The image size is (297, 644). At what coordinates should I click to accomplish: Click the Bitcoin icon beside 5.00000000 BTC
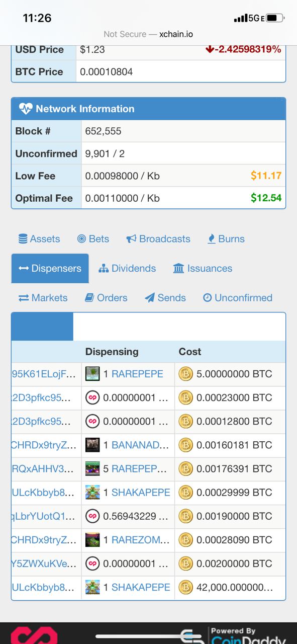point(186,374)
